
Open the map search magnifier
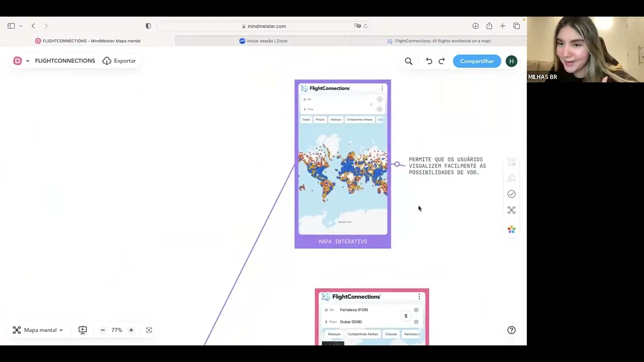tap(409, 61)
